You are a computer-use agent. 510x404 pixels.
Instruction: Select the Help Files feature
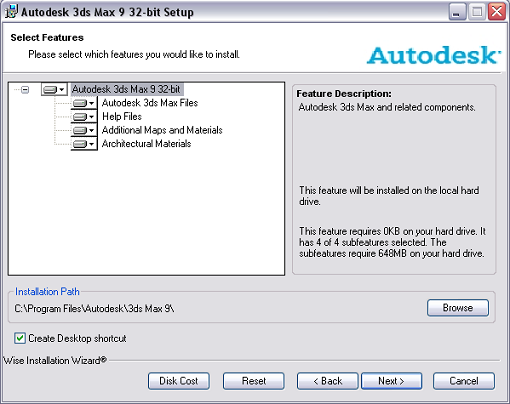(x=122, y=116)
